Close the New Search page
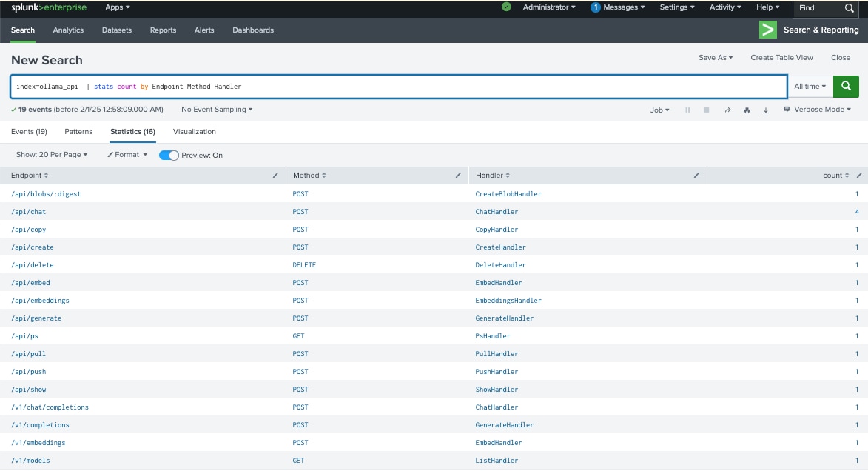The height and width of the screenshot is (471, 868). click(x=841, y=58)
